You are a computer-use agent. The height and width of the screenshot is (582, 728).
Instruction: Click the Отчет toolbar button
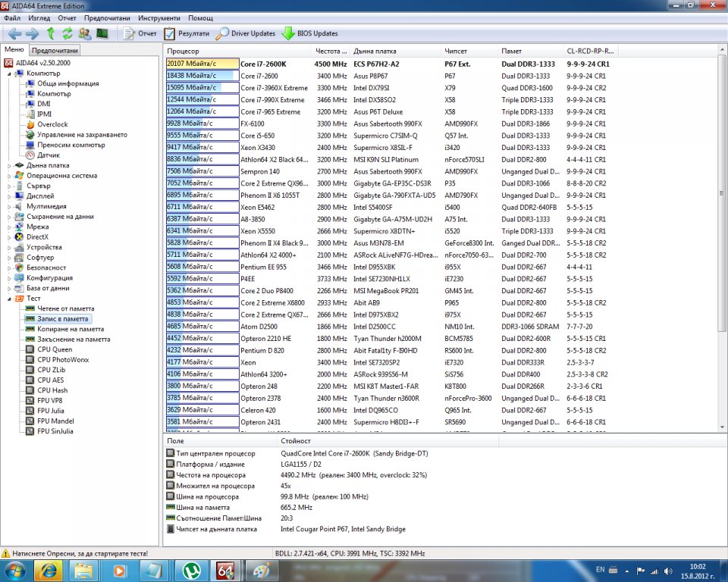click(140, 33)
